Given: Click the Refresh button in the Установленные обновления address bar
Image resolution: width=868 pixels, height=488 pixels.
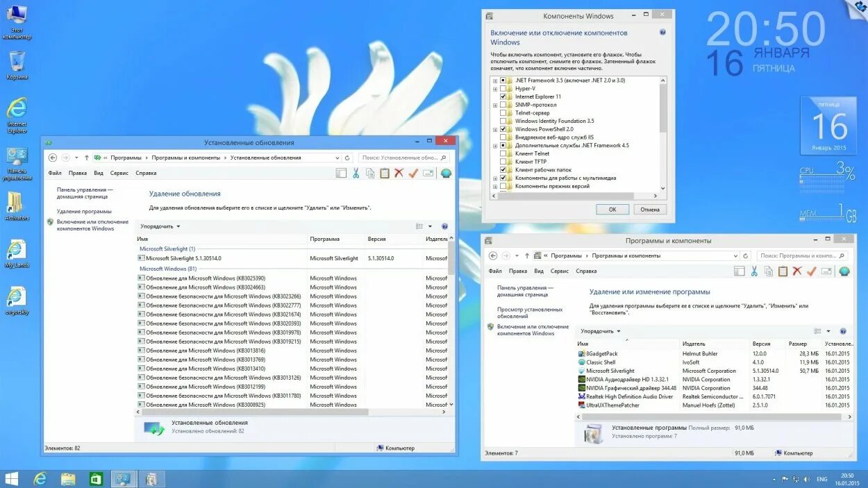Looking at the screenshot, I should pyautogui.click(x=347, y=158).
